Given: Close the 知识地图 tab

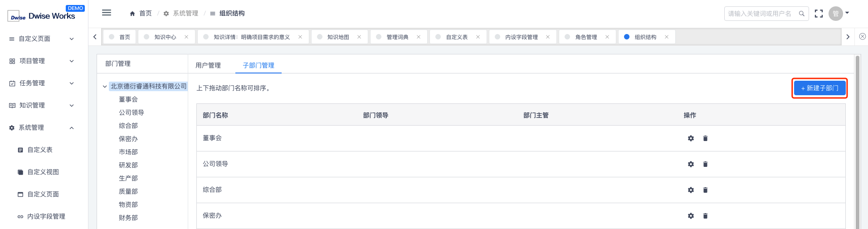Looking at the screenshot, I should tap(359, 37).
